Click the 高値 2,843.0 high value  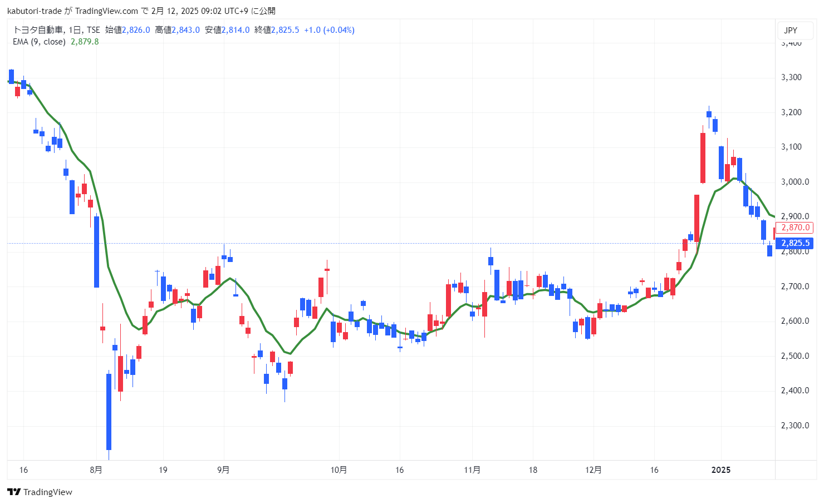coord(177,30)
